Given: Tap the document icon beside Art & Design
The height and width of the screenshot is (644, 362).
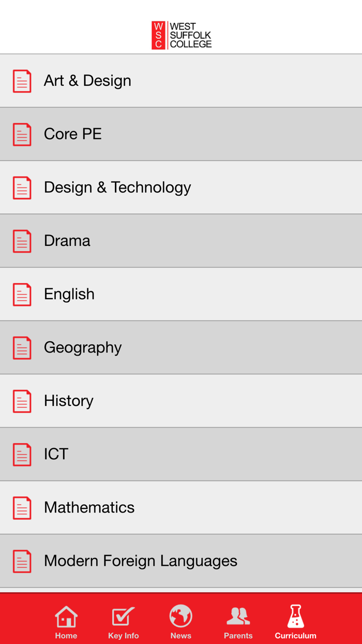Looking at the screenshot, I should pyautogui.click(x=22, y=81).
